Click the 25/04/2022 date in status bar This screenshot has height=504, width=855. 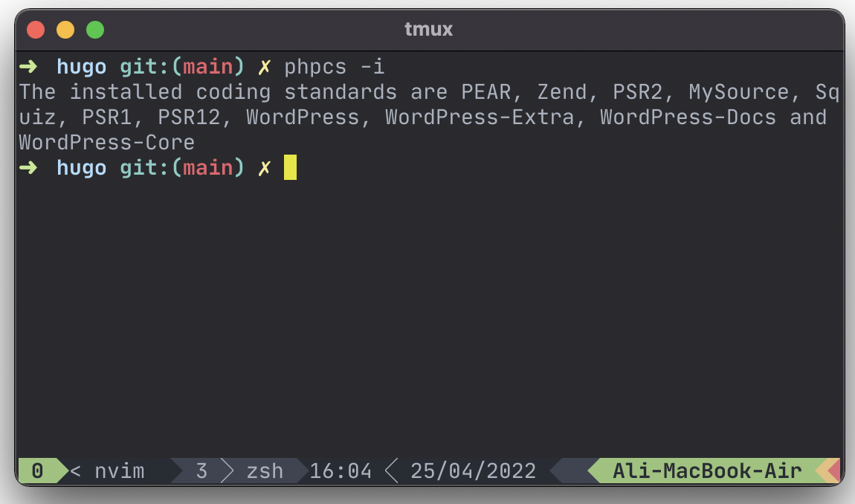[x=474, y=471]
